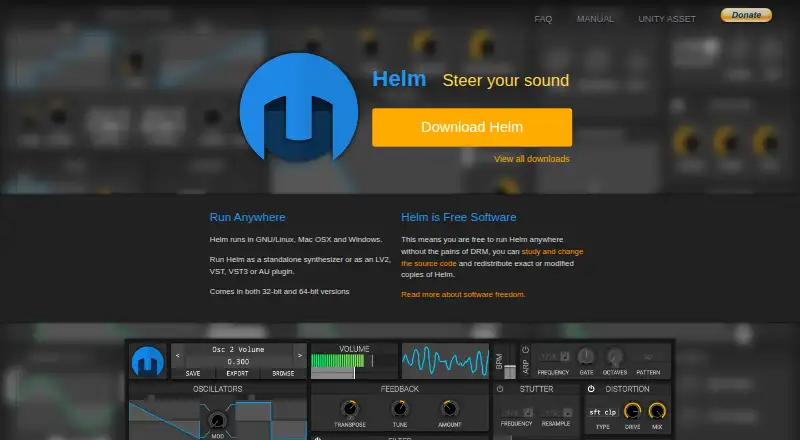Click 'Helm runs in GNU/Linux, Mac OSX and Windows.' text
The image size is (800, 440).
295,239
